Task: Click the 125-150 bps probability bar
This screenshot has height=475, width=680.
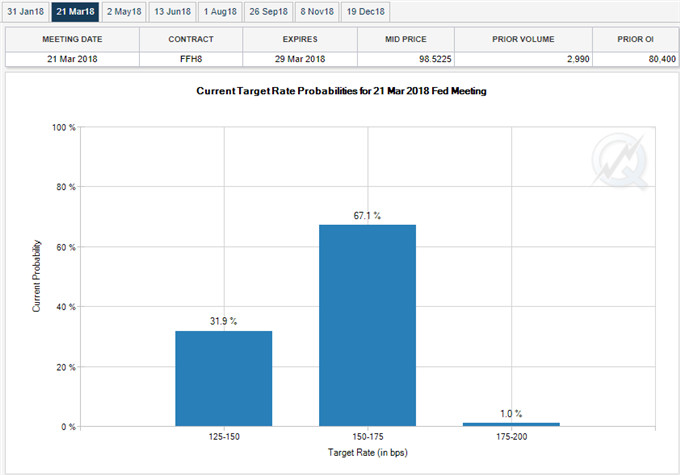Action: click(x=224, y=378)
